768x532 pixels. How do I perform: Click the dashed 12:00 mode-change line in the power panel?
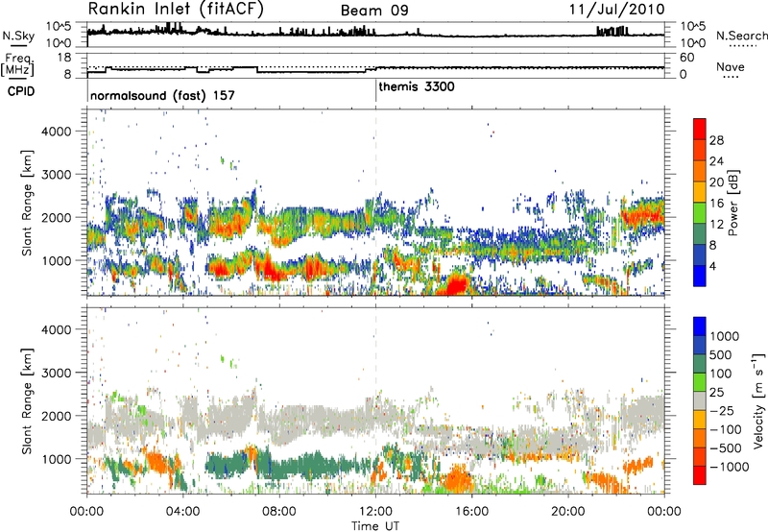pos(375,202)
